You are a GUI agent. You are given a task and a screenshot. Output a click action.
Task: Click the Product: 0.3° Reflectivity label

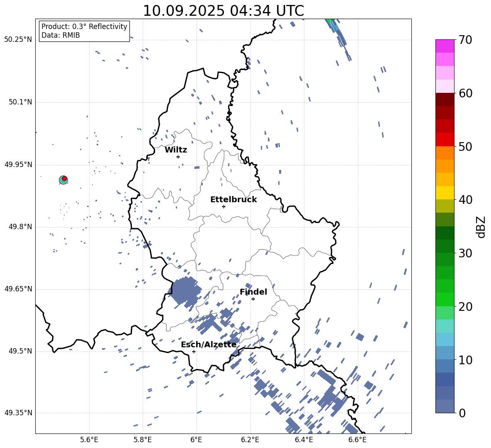pos(84,27)
